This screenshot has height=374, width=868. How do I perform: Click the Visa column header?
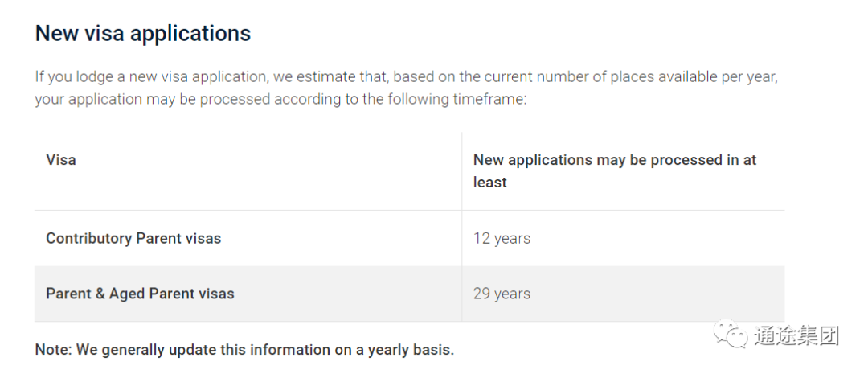61,160
